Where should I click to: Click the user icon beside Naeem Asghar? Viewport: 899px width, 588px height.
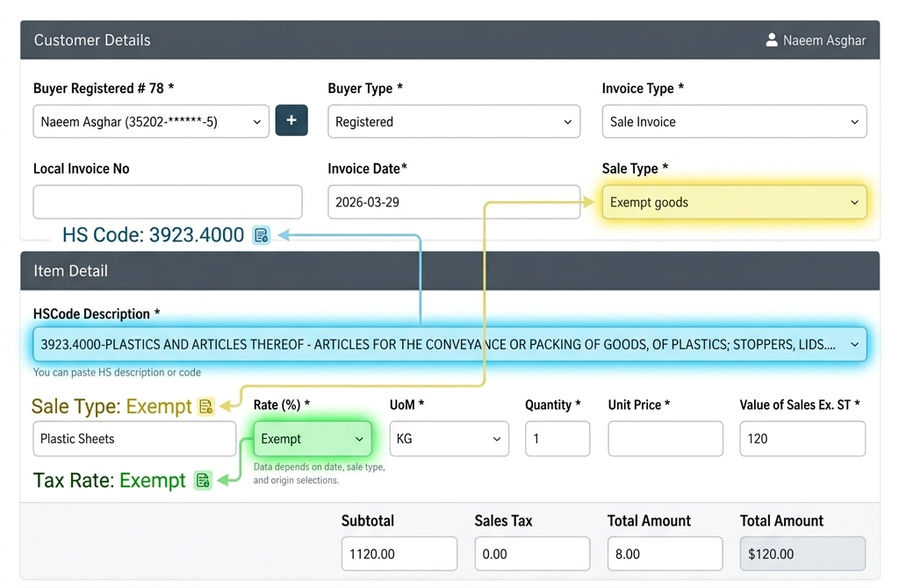[772, 40]
